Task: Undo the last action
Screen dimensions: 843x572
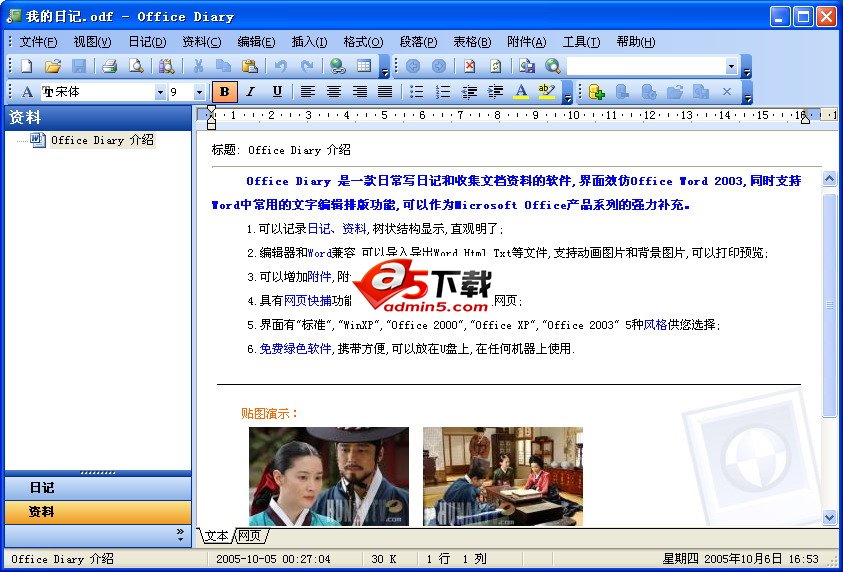Action: 280,66
